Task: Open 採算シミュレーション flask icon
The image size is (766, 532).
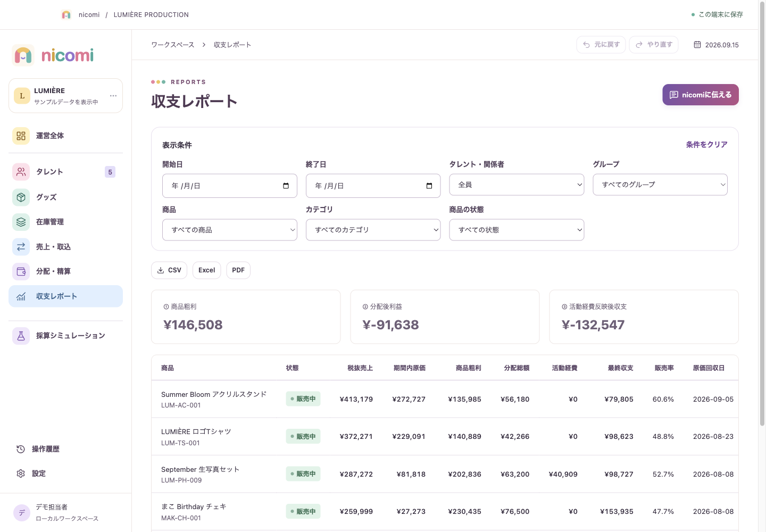Action: [21, 336]
